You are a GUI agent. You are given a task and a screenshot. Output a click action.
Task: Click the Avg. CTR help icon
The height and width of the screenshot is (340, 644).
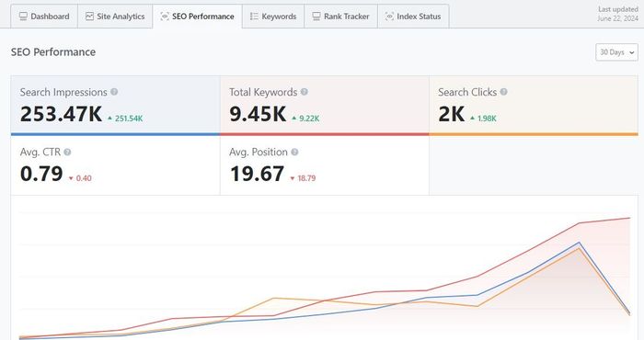point(67,153)
